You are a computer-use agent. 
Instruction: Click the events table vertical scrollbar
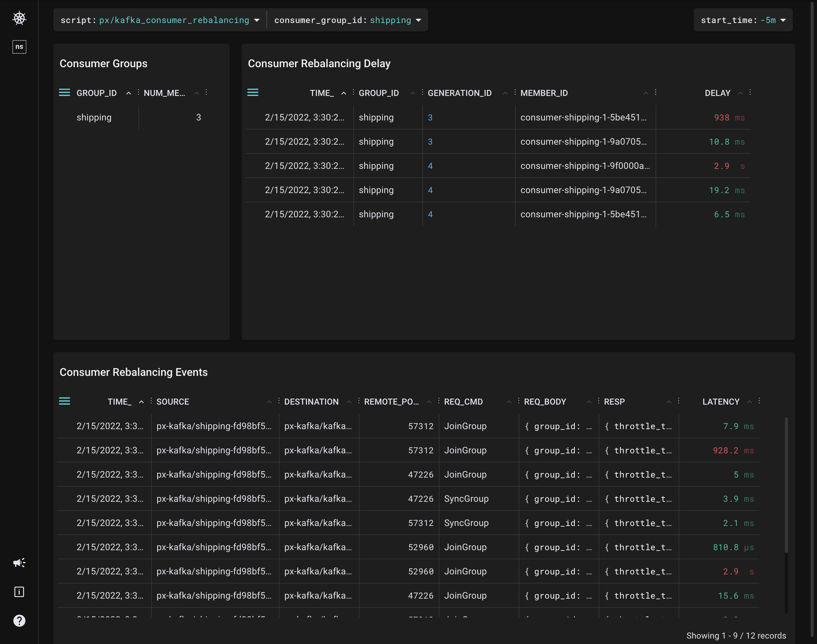pyautogui.click(x=786, y=486)
